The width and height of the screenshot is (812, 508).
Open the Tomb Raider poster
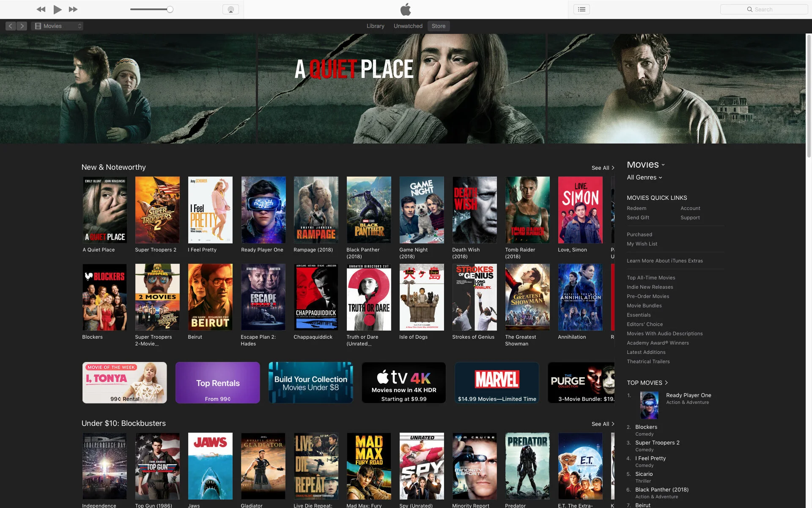click(527, 210)
